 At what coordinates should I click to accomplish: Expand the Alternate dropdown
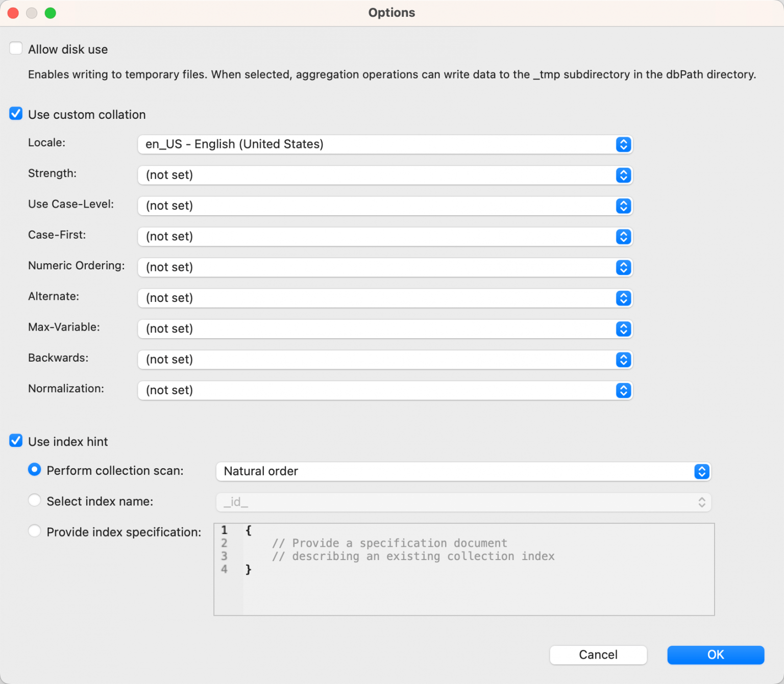[385, 298]
